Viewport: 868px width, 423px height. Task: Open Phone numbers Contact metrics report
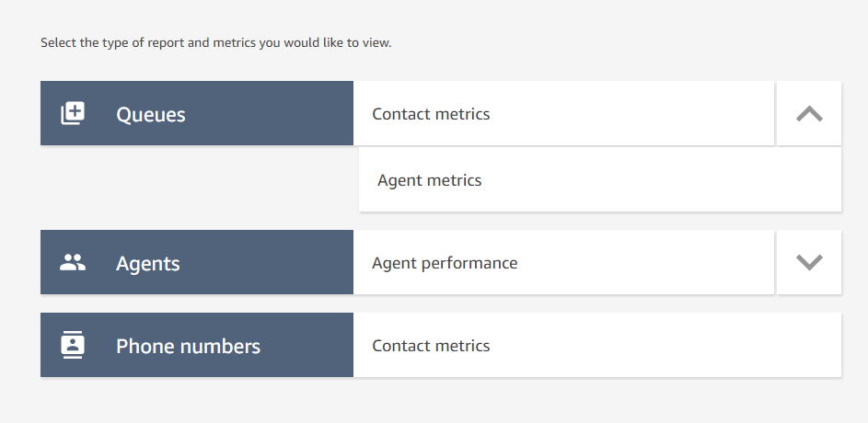(431, 346)
